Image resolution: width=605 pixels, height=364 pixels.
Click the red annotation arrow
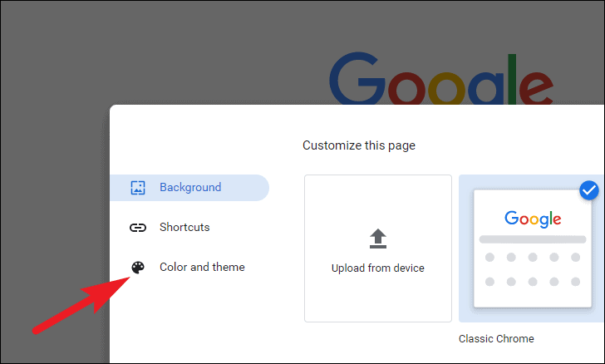(x=81, y=305)
